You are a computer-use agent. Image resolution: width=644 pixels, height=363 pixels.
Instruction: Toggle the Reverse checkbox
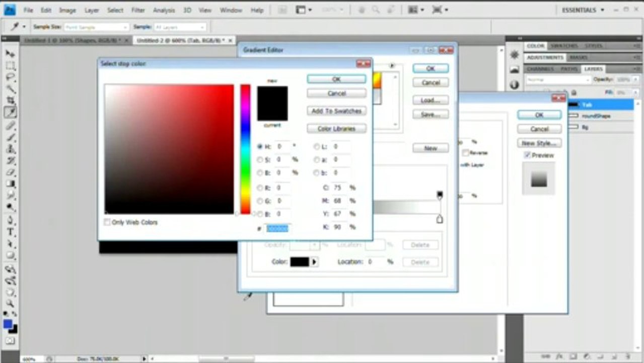[466, 153]
